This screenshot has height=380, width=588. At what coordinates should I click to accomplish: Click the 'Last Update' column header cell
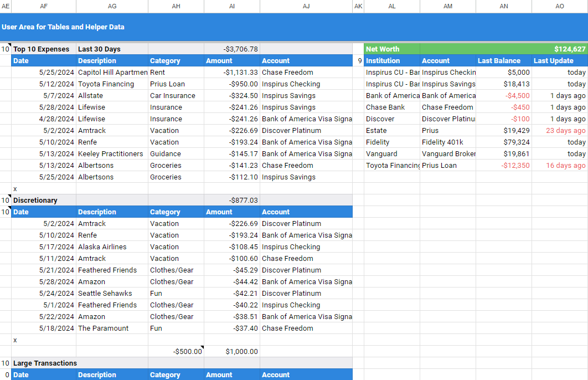[x=560, y=61]
